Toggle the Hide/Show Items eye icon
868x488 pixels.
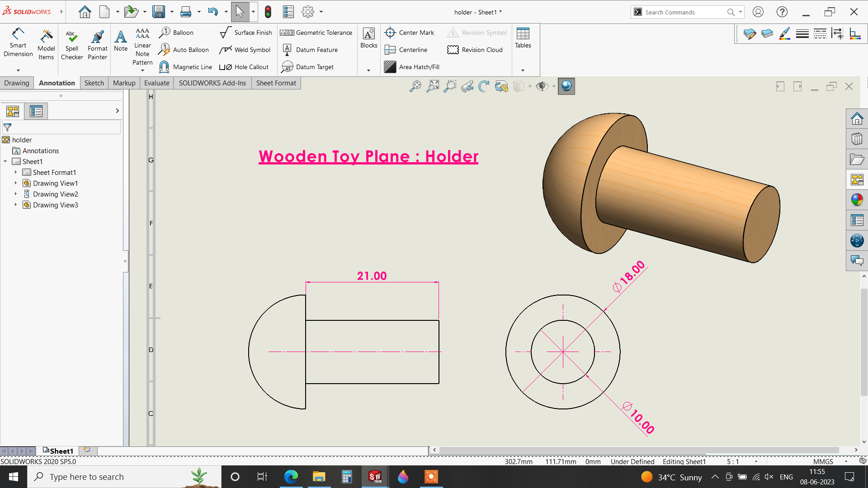pos(542,86)
